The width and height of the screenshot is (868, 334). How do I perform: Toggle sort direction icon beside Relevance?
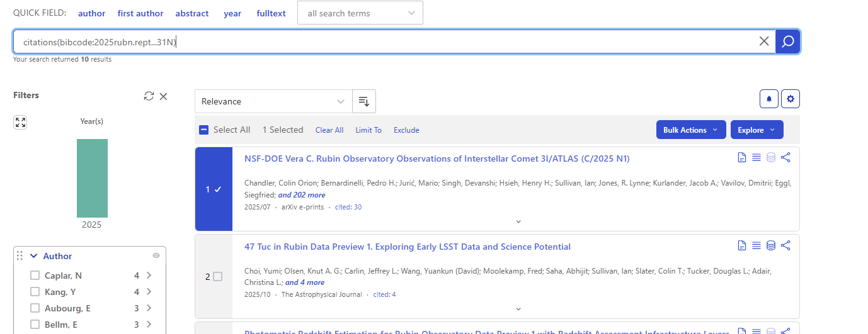coord(363,101)
